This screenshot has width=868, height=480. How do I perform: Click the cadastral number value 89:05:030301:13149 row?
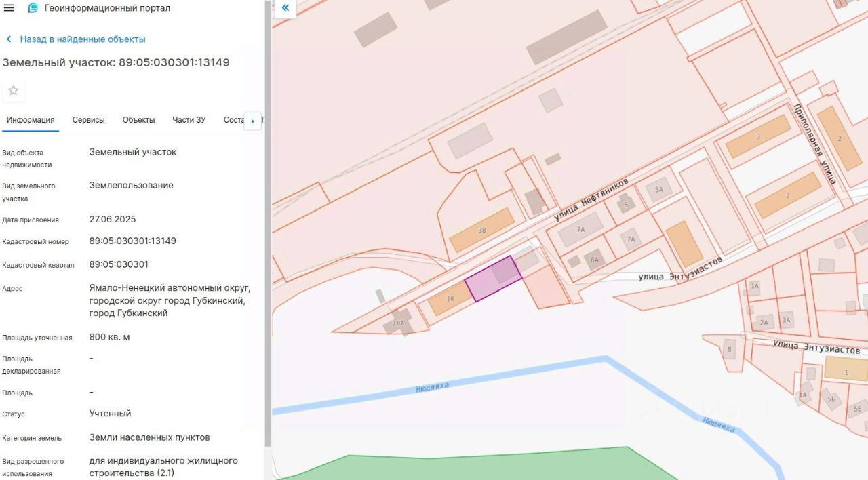pos(133,241)
